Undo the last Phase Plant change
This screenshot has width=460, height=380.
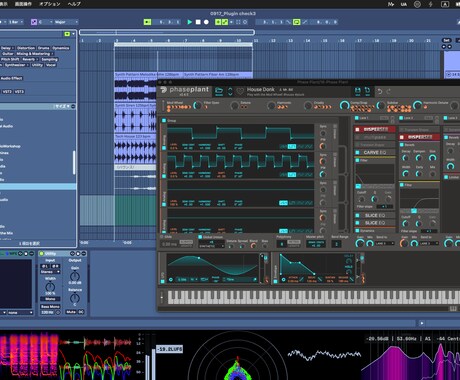[x=380, y=91]
